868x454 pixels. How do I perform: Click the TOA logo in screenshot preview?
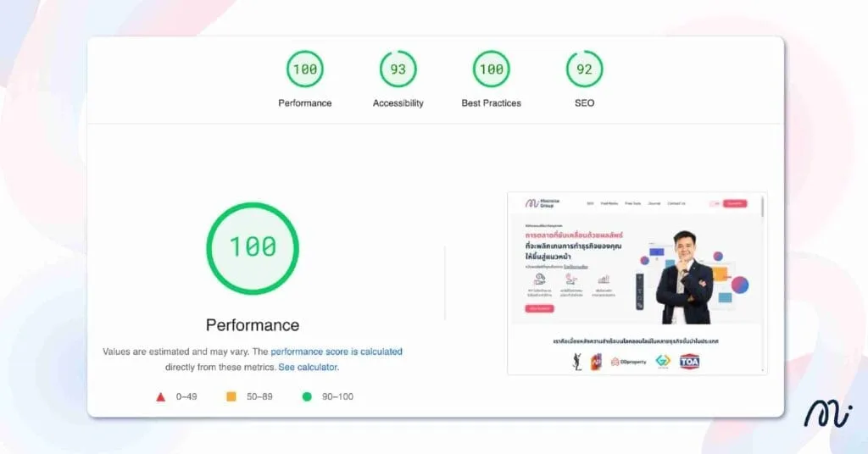pos(689,362)
